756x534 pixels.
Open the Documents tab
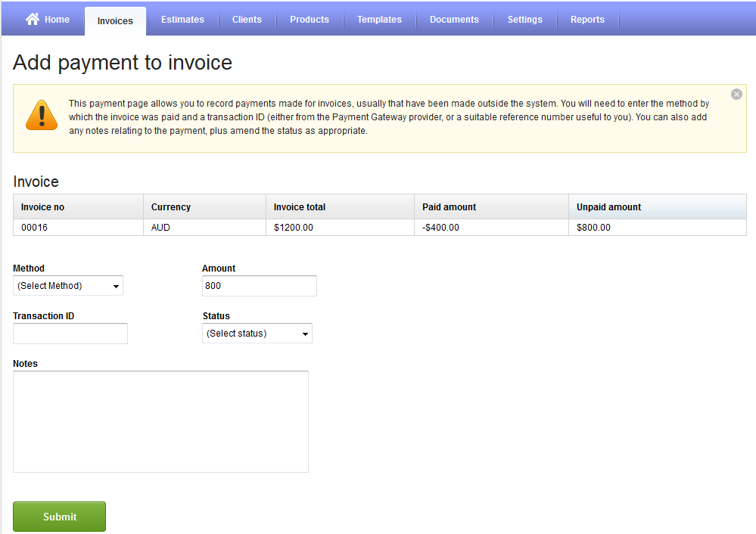(x=454, y=20)
